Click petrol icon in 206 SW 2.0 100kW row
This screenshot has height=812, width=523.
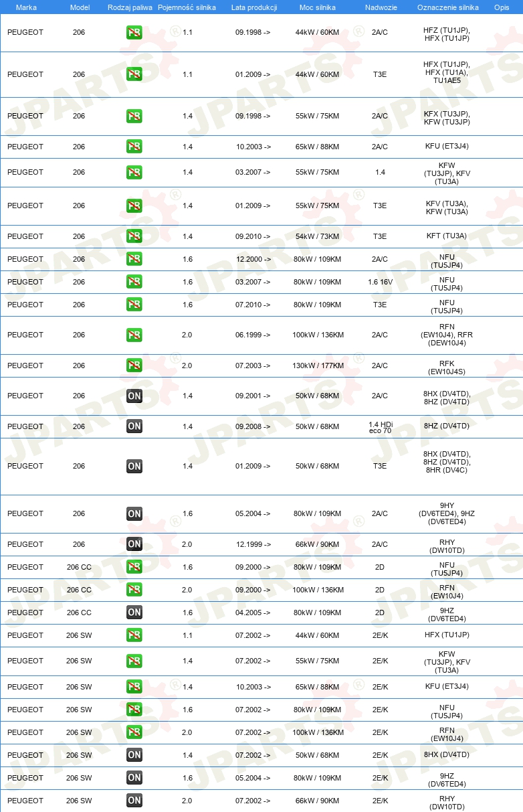click(134, 732)
